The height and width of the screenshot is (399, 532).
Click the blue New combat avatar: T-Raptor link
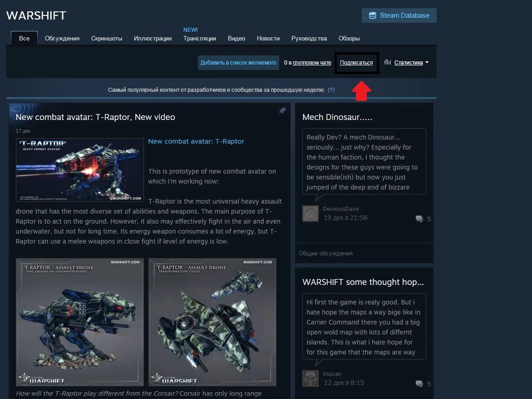click(196, 141)
